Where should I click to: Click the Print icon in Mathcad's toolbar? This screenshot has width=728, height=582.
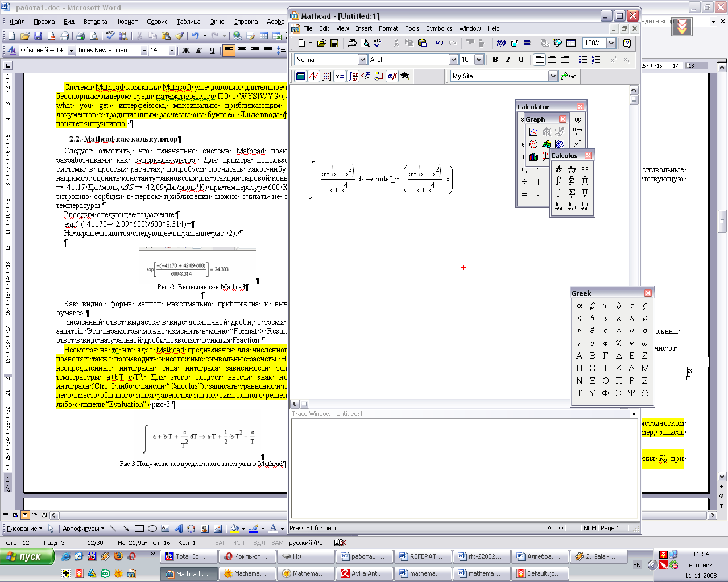pos(352,43)
